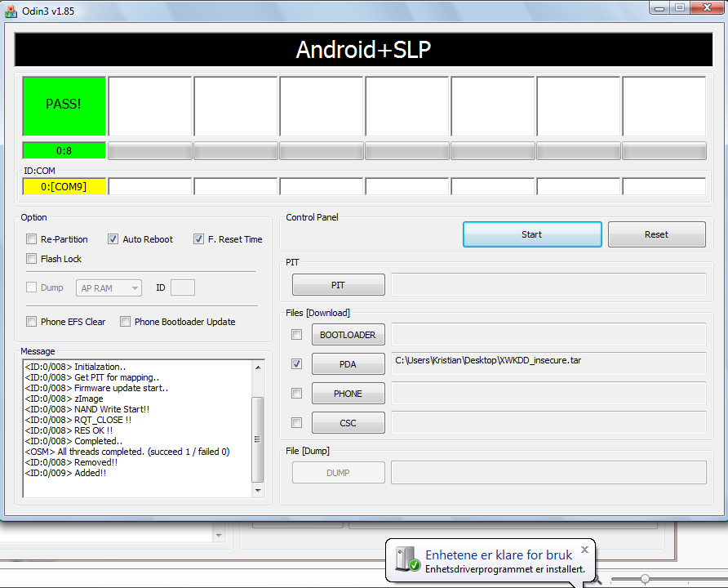
Task: Click the Odin3 app icon in title bar
Action: pos(11,11)
